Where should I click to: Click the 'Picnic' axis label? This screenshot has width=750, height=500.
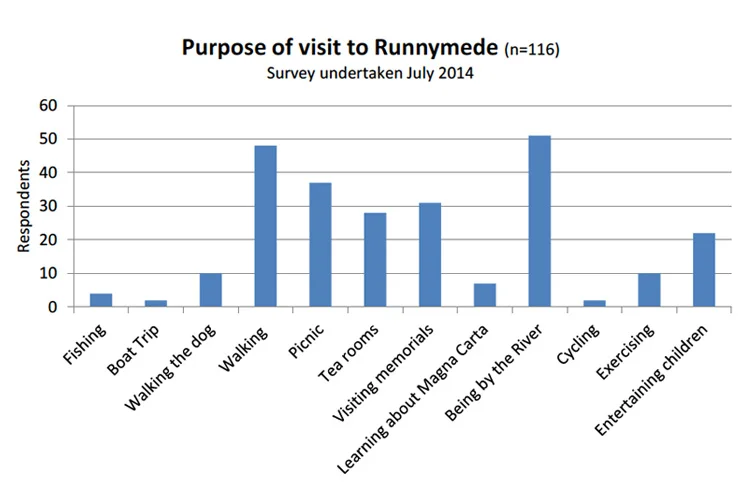coord(306,341)
